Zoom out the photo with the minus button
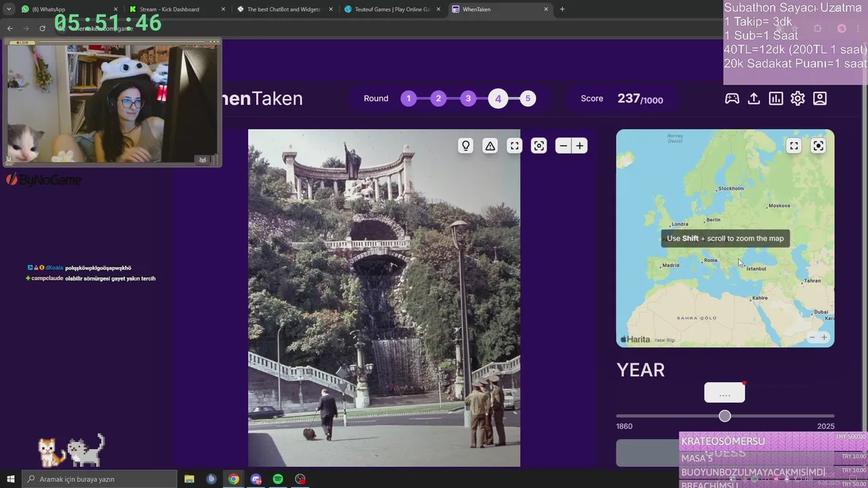The height and width of the screenshot is (488, 868). pos(563,146)
